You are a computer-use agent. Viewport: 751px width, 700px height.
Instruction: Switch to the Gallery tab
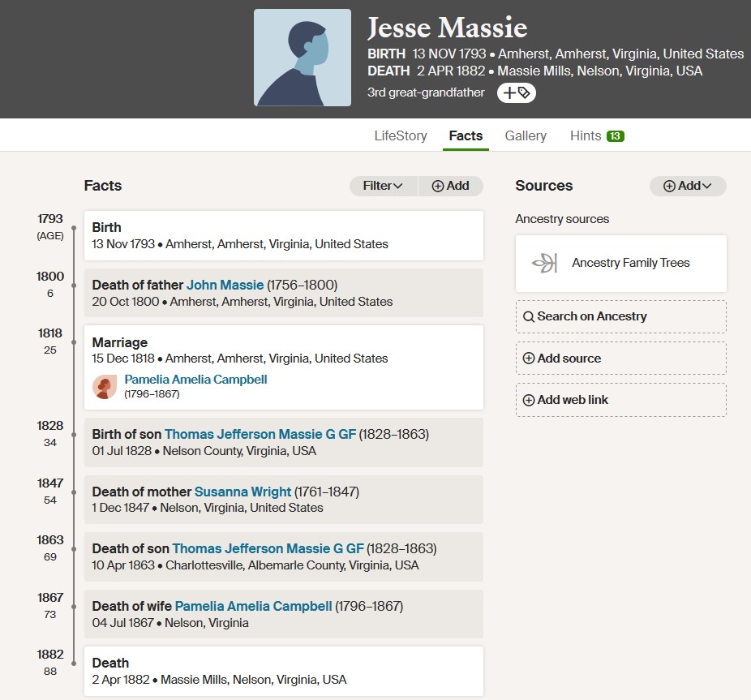tap(526, 136)
